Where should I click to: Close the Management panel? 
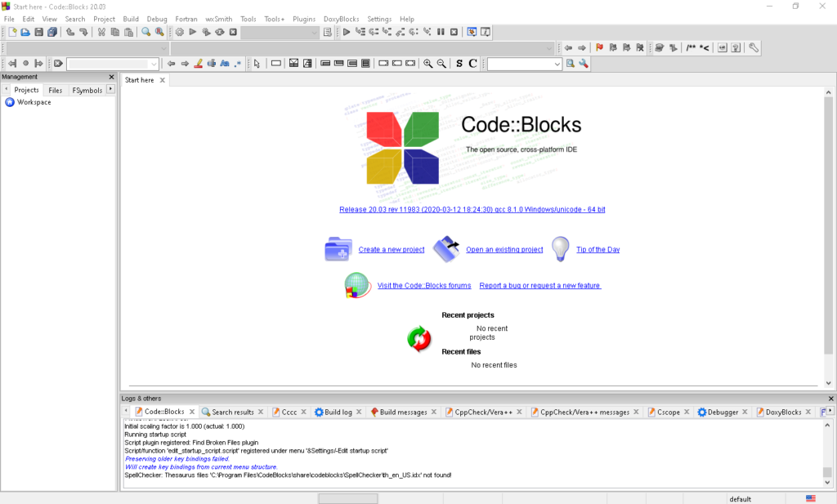click(111, 77)
